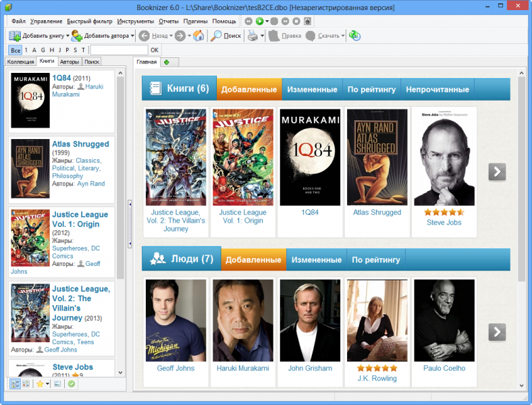Screen dimensions: 532x405
Task: Switch to the Поиск side tab
Action: [92, 61]
